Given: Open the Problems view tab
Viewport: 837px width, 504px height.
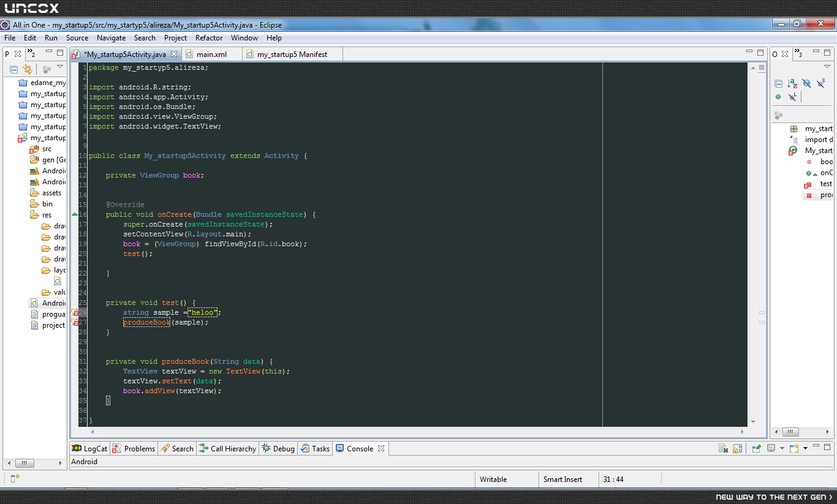Looking at the screenshot, I should click(134, 449).
